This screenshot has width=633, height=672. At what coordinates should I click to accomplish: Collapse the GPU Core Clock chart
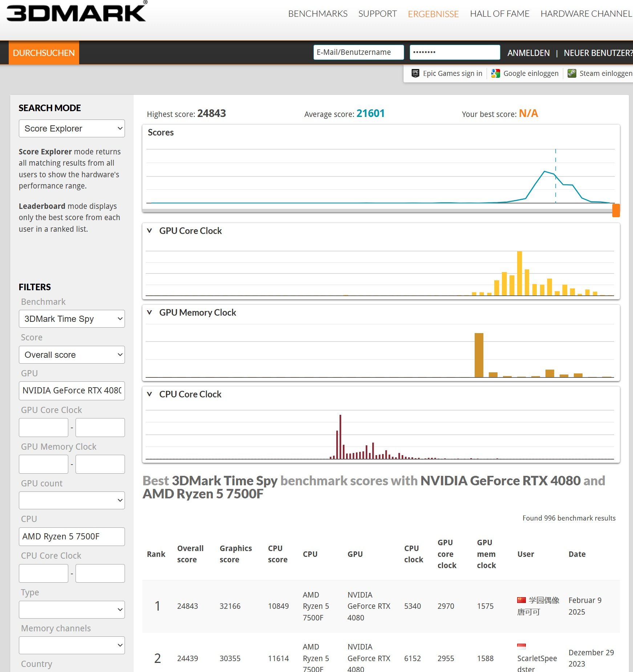point(149,231)
